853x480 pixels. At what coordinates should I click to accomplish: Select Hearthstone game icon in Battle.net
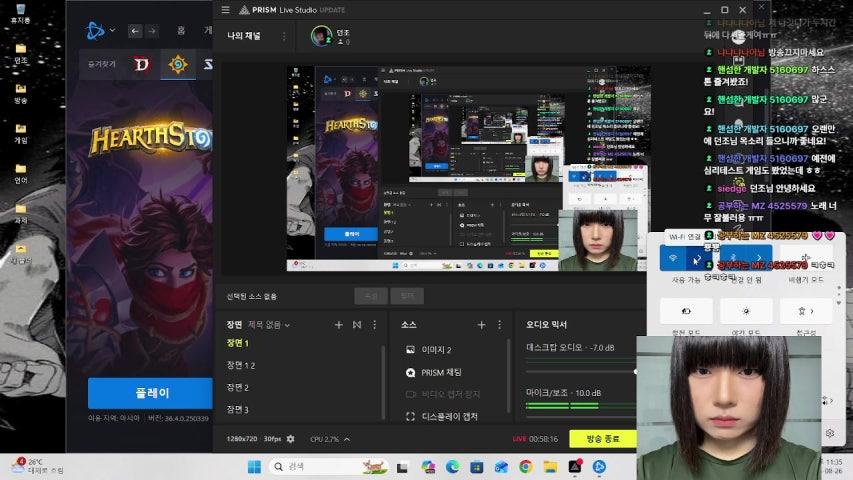(x=177, y=65)
